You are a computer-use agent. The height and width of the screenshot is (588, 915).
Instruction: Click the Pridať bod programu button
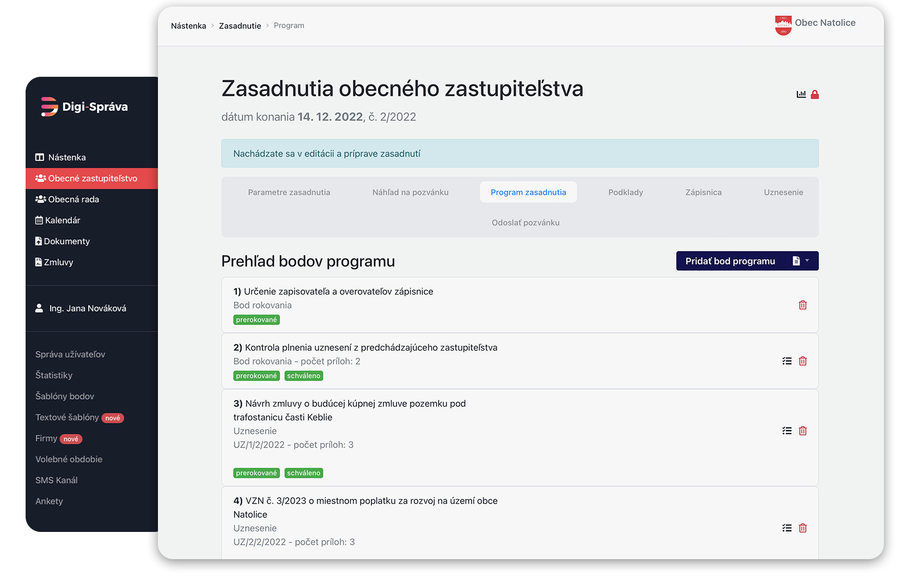(747, 261)
